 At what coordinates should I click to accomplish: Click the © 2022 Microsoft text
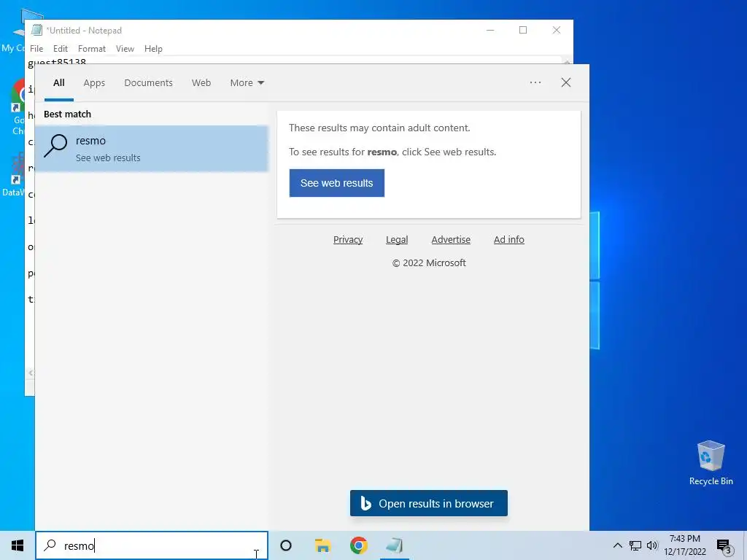tap(429, 262)
